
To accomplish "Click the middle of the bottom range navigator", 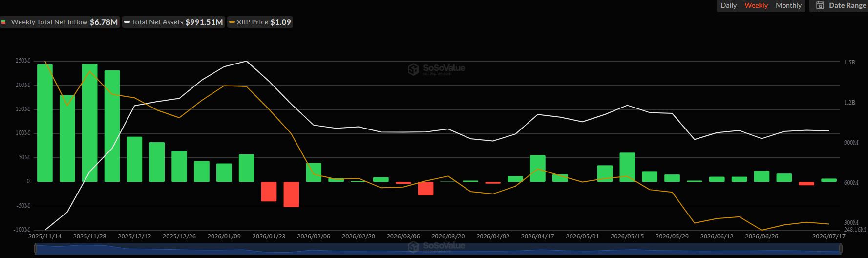I will pos(438,249).
